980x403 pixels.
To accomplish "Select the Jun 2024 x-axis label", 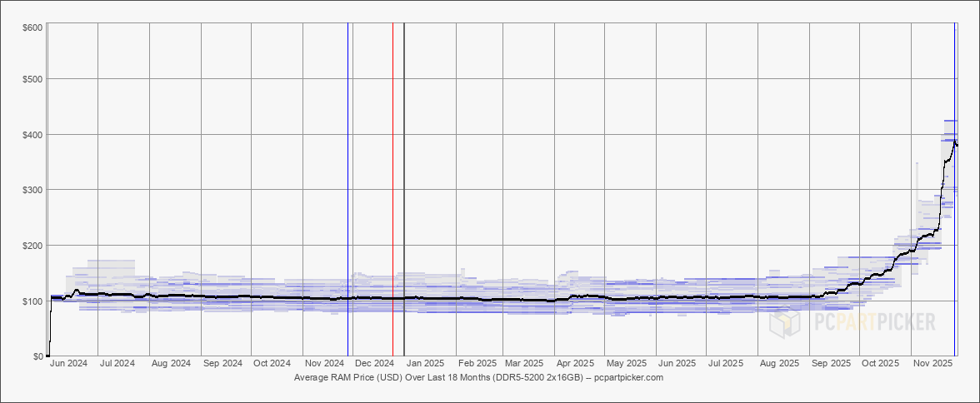I will coord(68,364).
